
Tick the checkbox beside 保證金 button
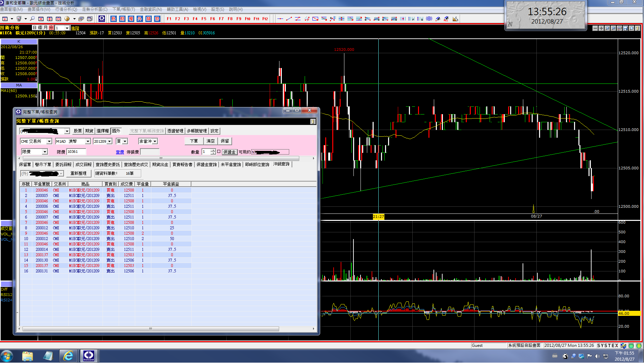coord(219,152)
